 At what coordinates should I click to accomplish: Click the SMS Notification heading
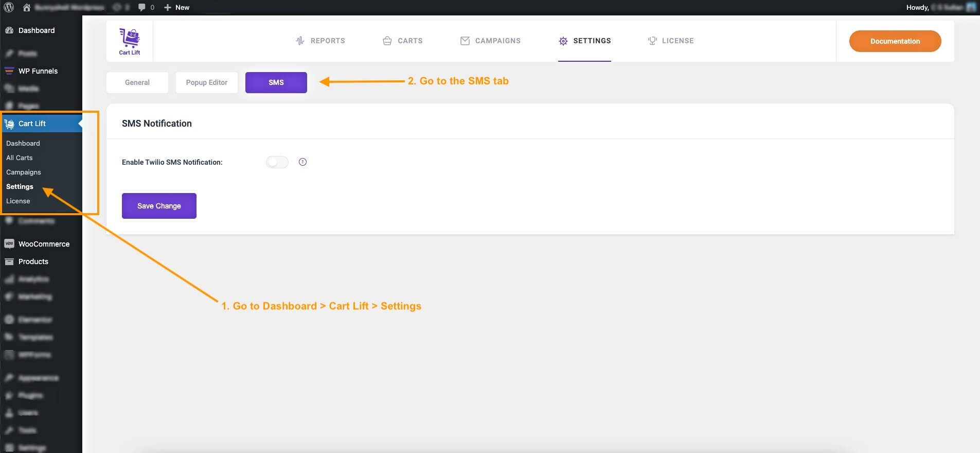157,124
